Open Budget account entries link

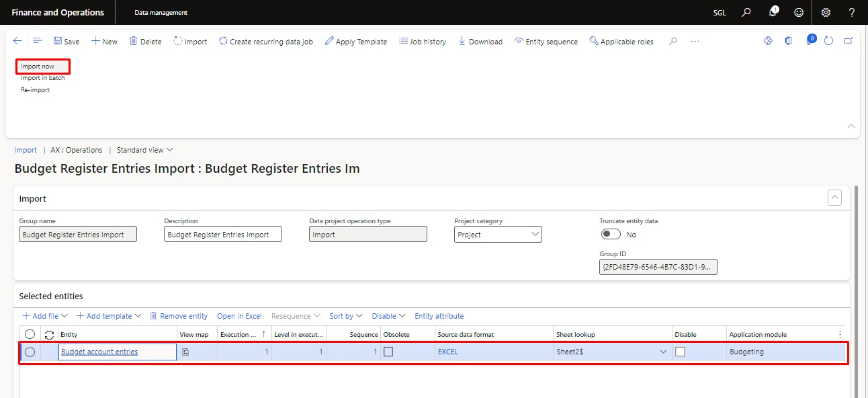click(99, 352)
